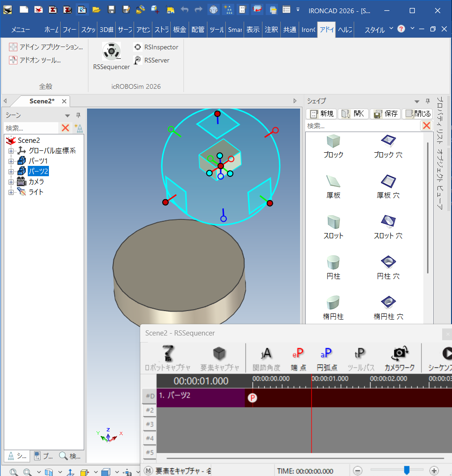Click the redo arrow
The width and height of the screenshot is (452, 476).
(x=198, y=10)
